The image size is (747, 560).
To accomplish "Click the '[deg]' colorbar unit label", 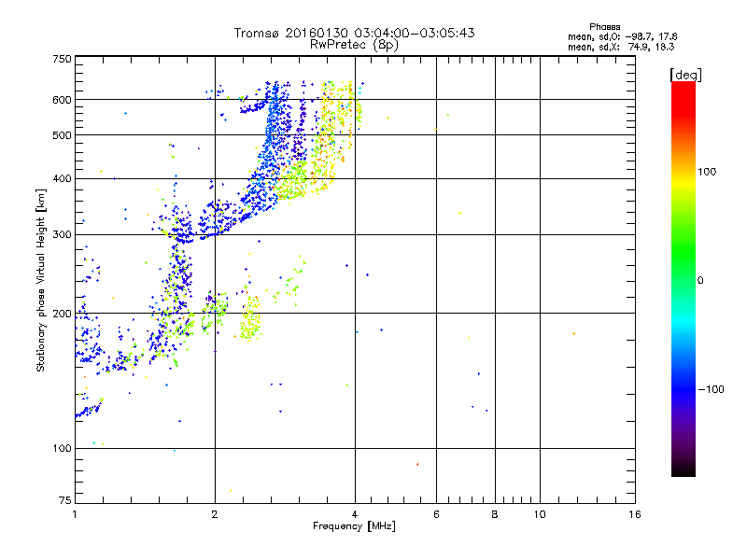I will coord(685,75).
